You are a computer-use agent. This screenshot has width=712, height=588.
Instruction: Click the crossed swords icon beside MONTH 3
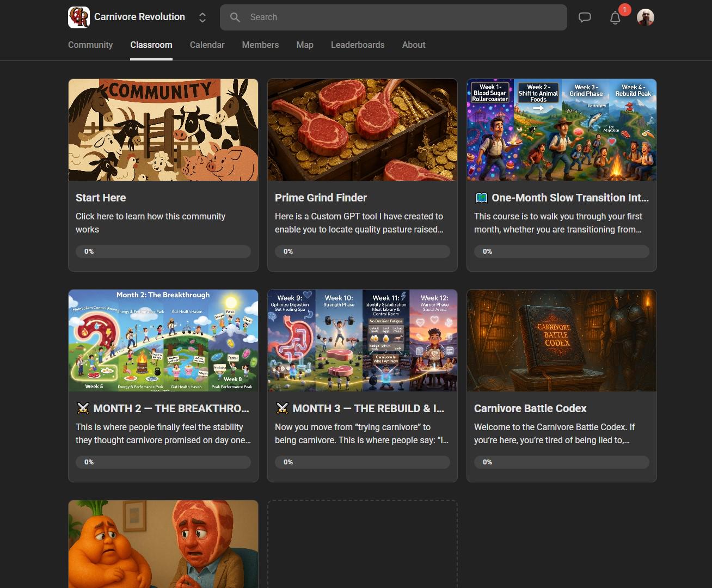(282, 408)
